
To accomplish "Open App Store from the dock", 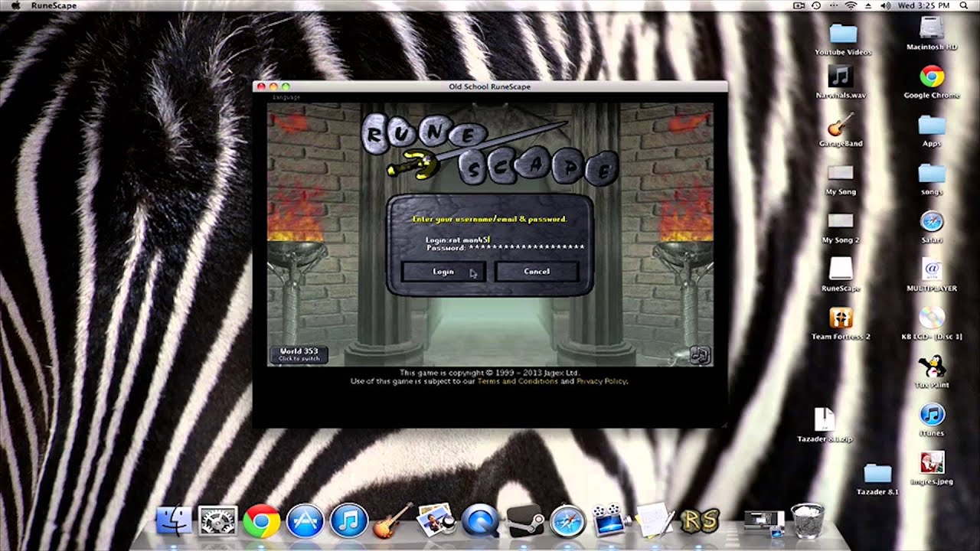I will (305, 521).
